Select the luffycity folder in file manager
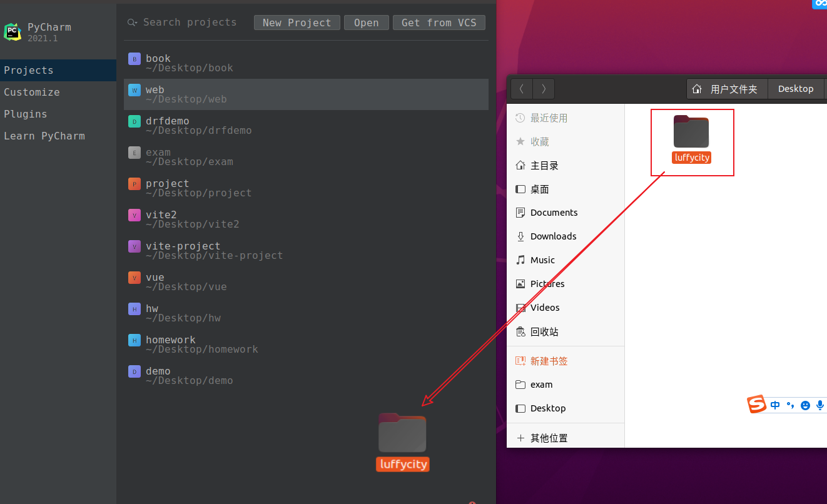 692,140
